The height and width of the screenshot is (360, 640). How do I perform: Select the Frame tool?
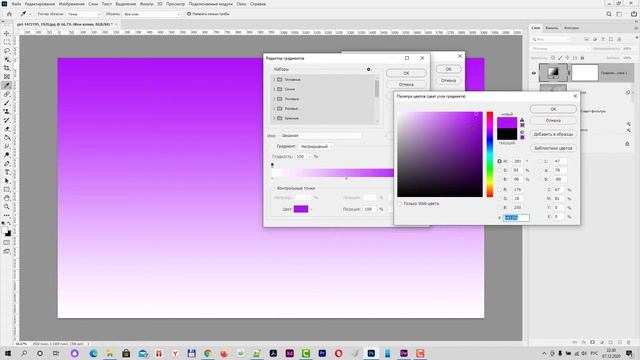pyautogui.click(x=7, y=77)
